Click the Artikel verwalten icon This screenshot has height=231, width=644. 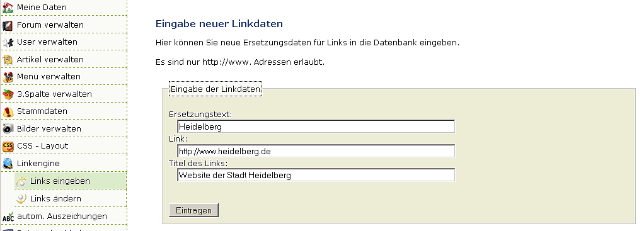8,60
